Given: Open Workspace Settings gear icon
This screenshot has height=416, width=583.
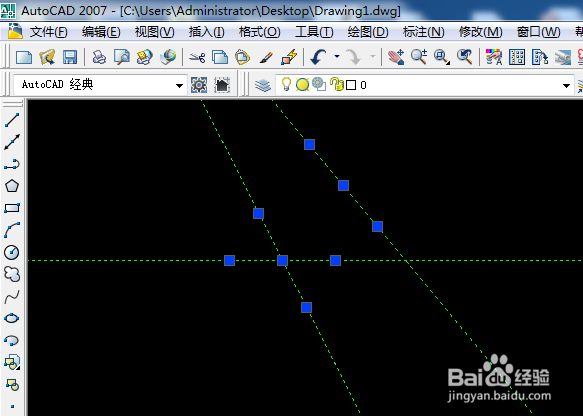Looking at the screenshot, I should (199, 85).
